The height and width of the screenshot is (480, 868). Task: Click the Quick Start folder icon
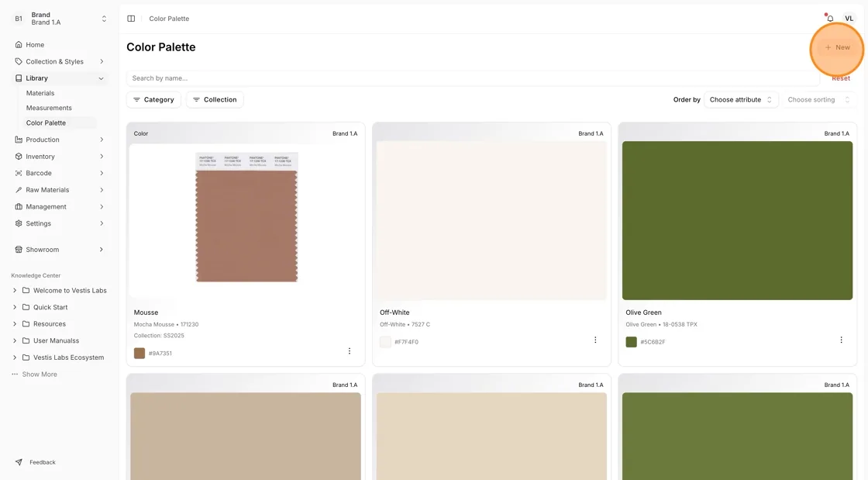pos(26,307)
